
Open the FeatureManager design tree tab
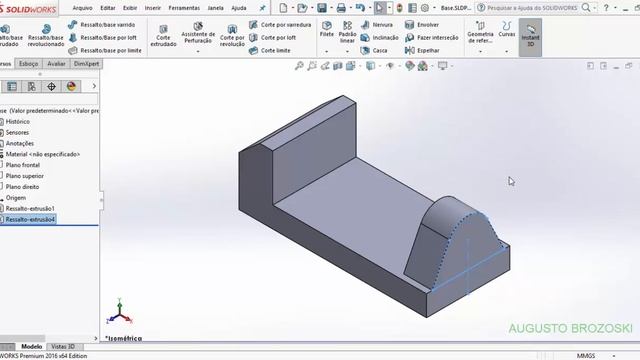tap(12, 86)
